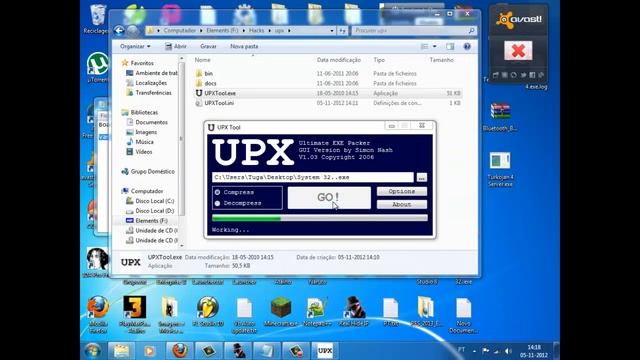Click the UPX taskbar button
Image resolution: width=640 pixels, height=360 pixels.
[325, 351]
